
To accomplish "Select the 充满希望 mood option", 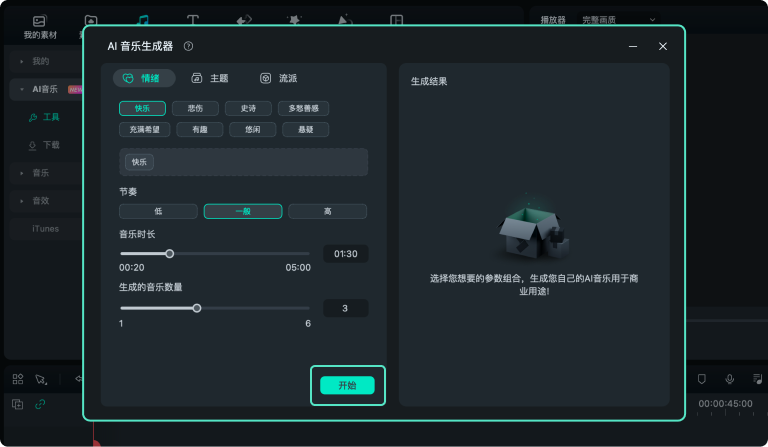I will 144,129.
